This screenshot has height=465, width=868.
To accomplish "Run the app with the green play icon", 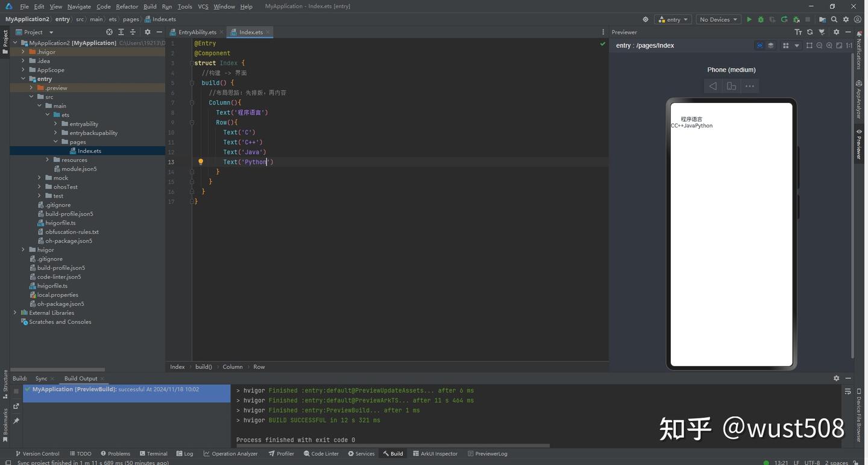I will pos(749,19).
